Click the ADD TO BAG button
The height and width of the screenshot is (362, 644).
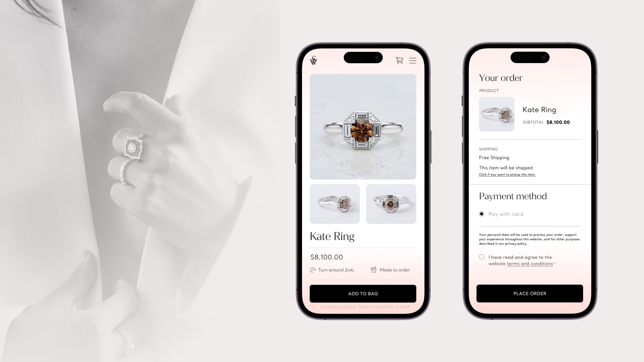(x=363, y=293)
